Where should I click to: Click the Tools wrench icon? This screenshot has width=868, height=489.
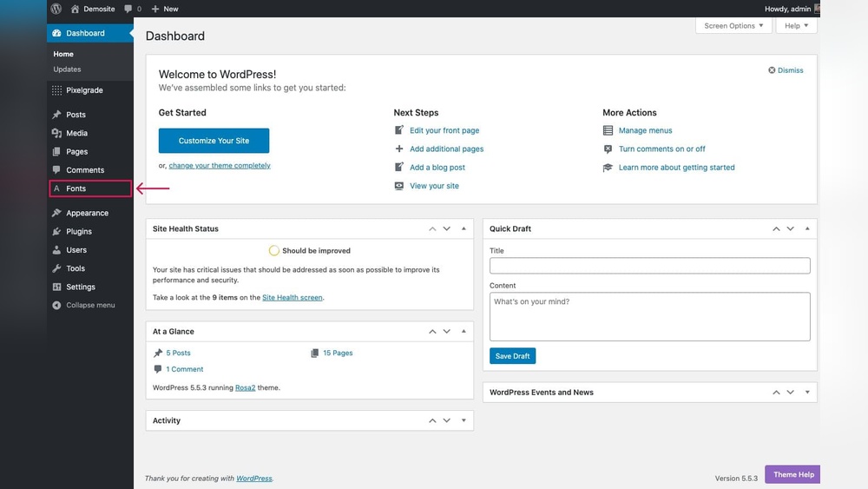point(56,268)
